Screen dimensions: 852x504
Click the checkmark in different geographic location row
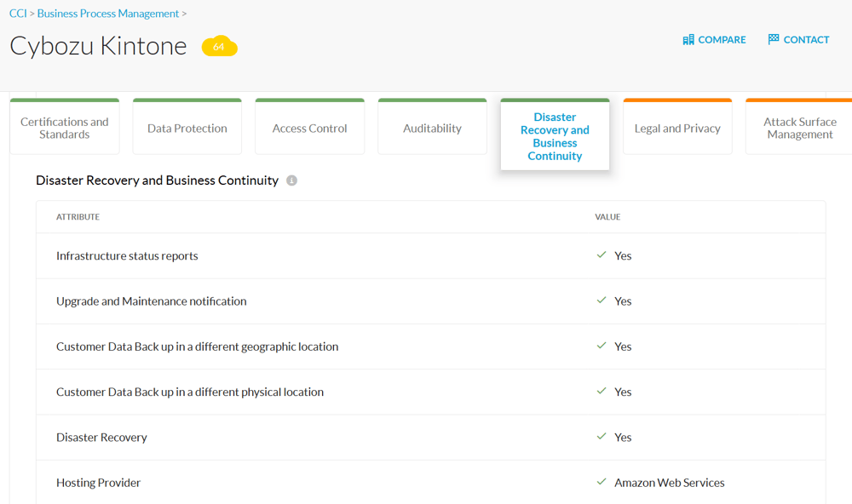coord(602,346)
